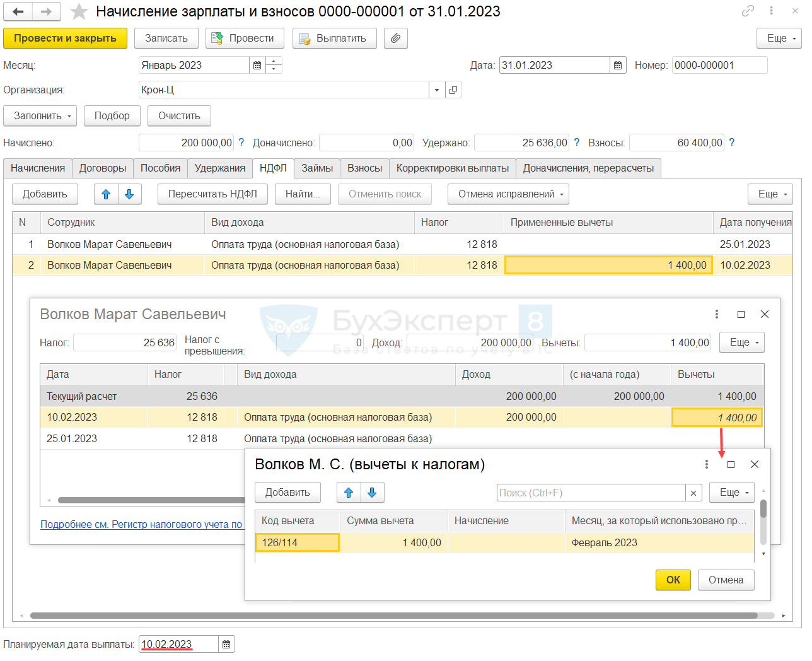
Task: Open Подробнее см. Регистр налогового учета link
Action: [x=141, y=524]
